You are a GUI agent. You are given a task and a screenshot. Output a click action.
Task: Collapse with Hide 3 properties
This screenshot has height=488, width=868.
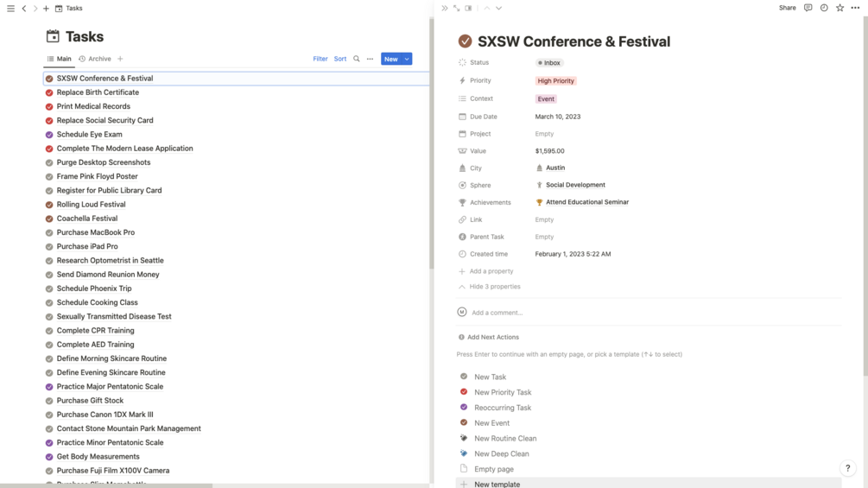494,287
